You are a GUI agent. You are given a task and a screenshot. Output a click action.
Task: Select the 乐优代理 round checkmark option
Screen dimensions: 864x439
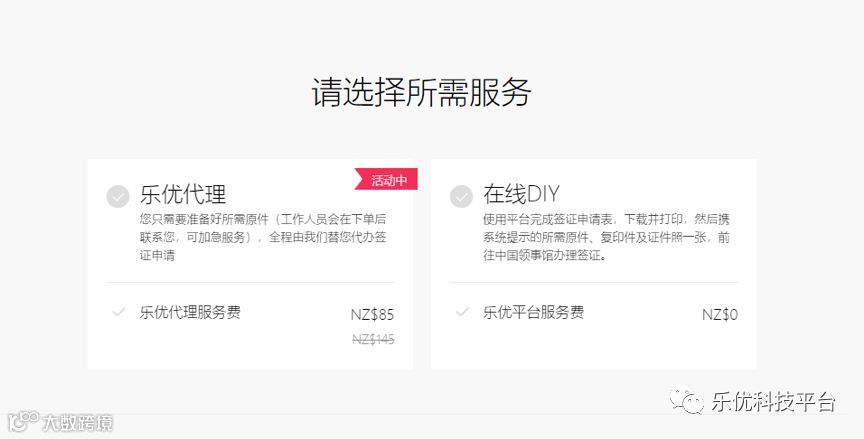click(118, 196)
